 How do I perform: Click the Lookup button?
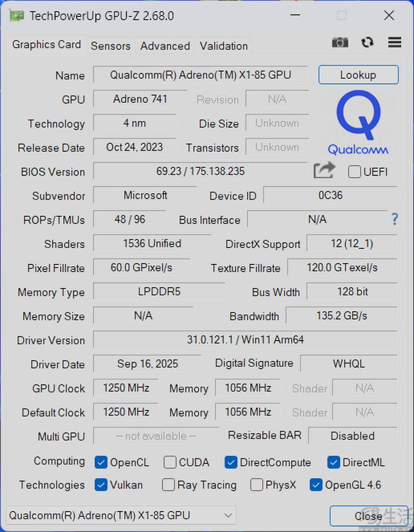click(358, 75)
